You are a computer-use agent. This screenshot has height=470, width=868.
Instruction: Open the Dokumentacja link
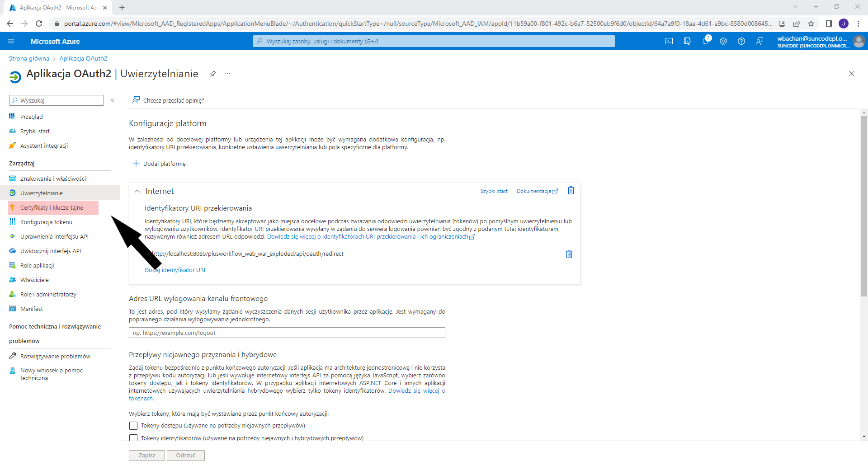[537, 191]
